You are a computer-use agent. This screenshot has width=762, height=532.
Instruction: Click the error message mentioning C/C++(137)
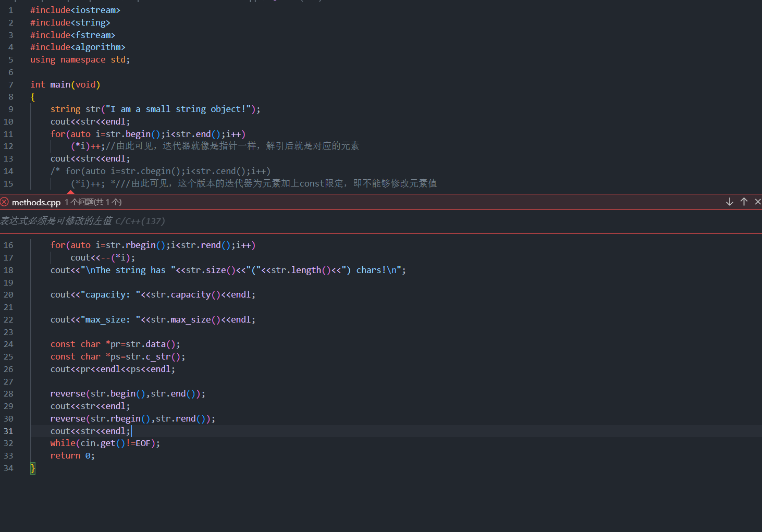pyautogui.click(x=82, y=221)
